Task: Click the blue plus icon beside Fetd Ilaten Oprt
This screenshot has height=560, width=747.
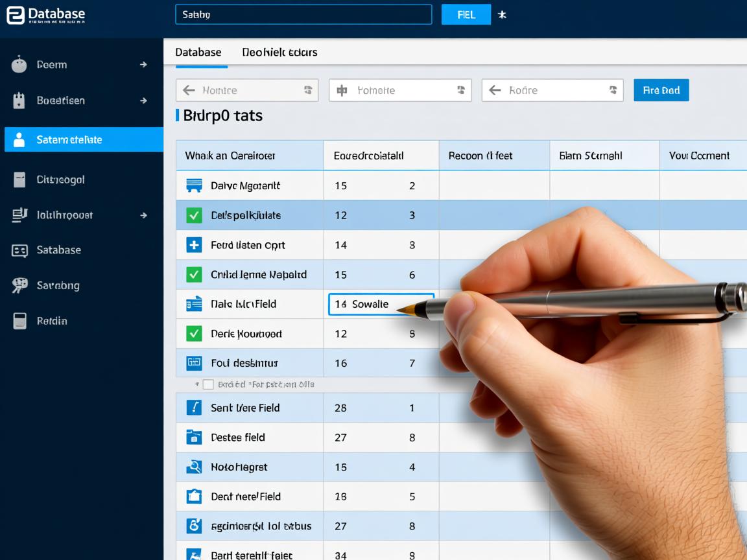Action: tap(194, 245)
